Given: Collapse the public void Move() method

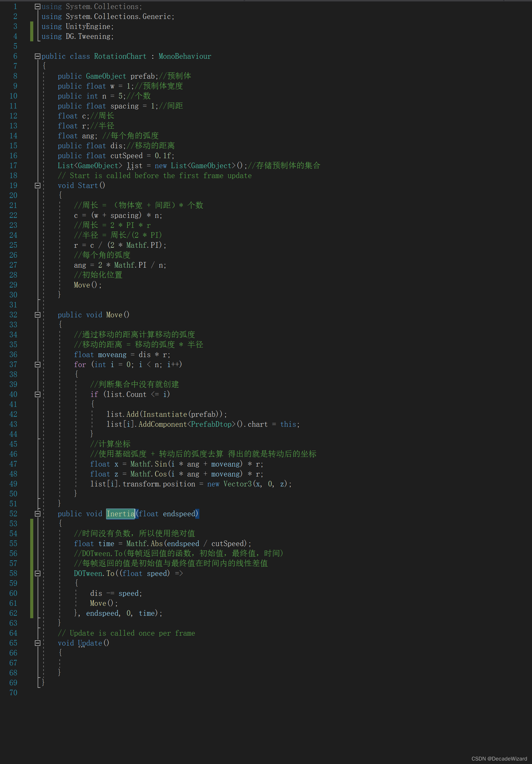Looking at the screenshot, I should [38, 315].
